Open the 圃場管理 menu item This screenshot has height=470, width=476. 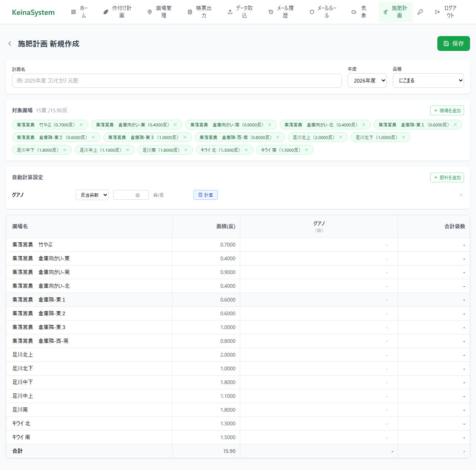160,12
